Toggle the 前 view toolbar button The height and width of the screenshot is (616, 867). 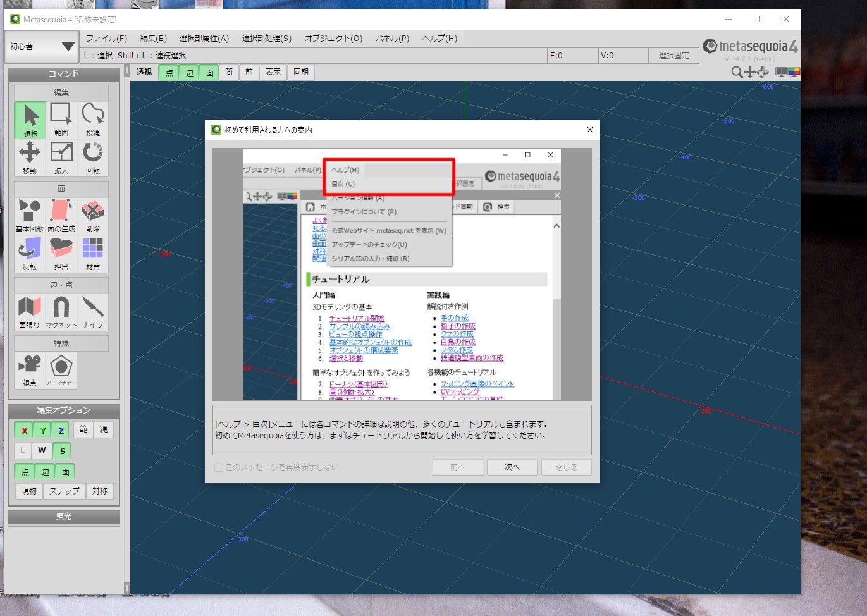pyautogui.click(x=249, y=72)
